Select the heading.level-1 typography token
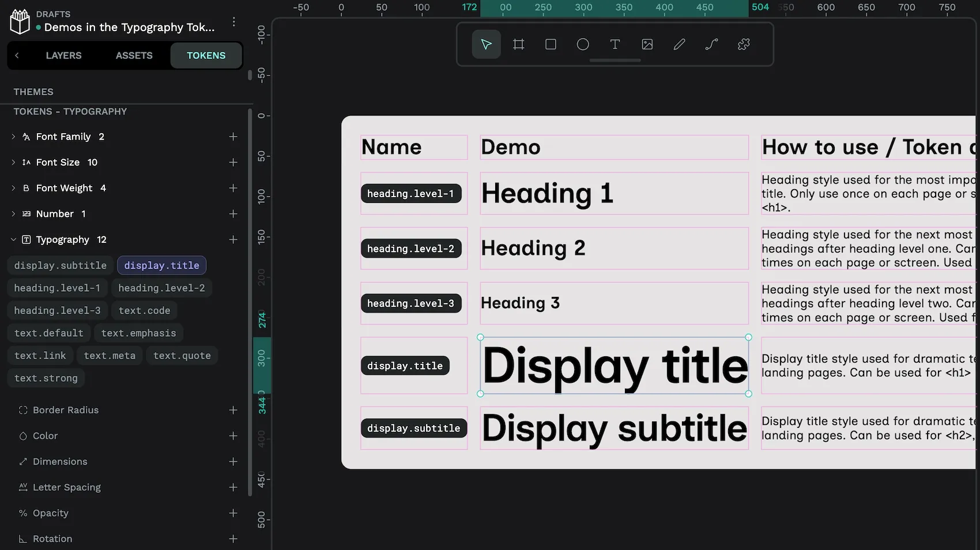 click(56, 288)
